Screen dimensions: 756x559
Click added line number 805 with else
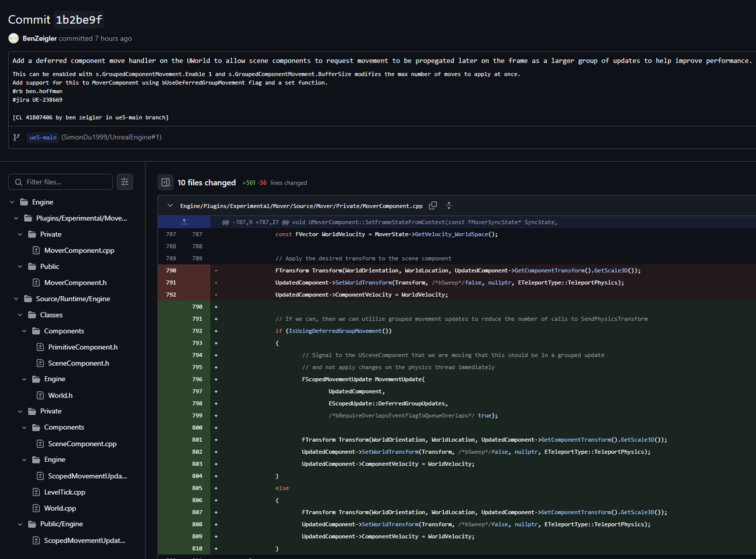click(197, 488)
